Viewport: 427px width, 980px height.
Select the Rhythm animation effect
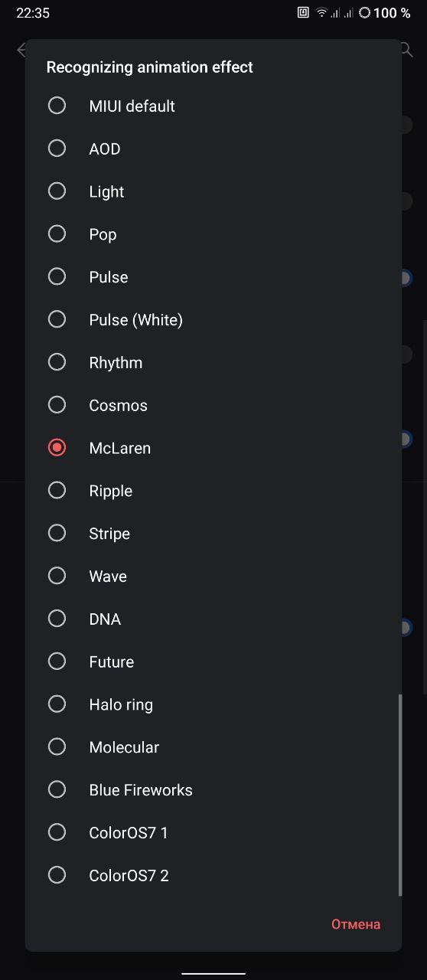[213, 363]
